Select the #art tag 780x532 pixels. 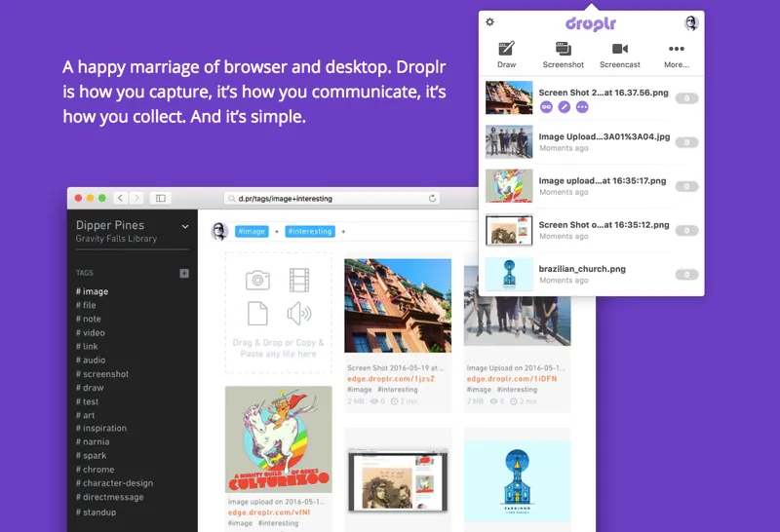(85, 415)
